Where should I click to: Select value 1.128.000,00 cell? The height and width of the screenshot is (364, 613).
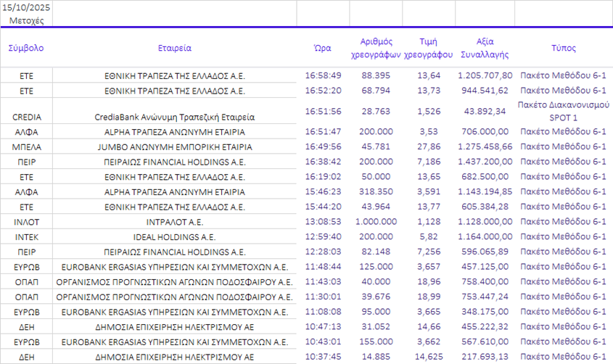(x=485, y=221)
